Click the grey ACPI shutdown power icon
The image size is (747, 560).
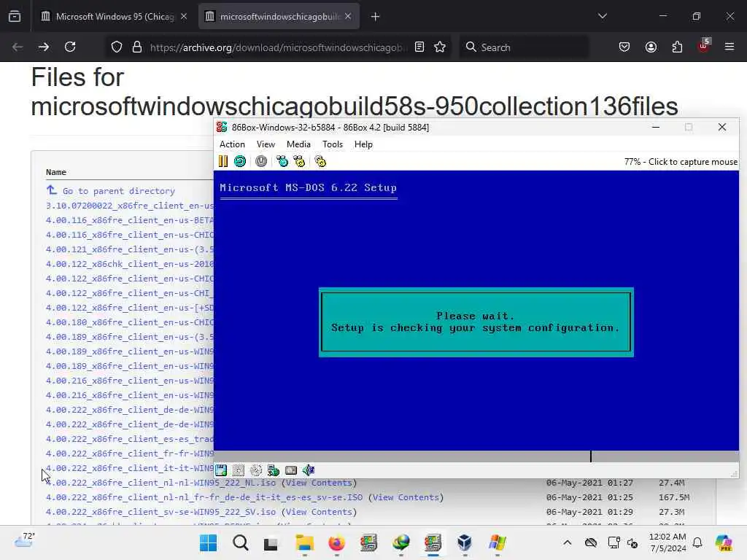click(261, 161)
